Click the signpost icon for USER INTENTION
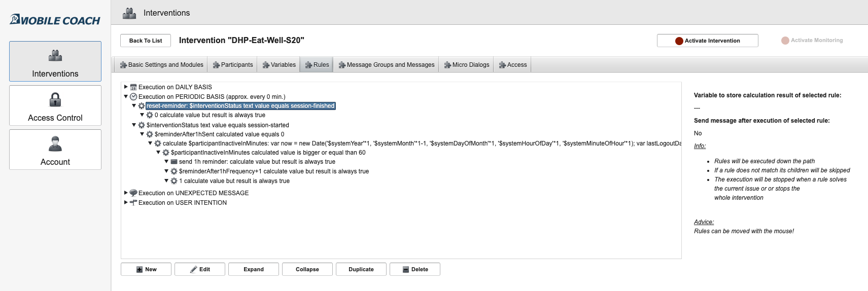The width and height of the screenshot is (868, 291). coord(133,203)
